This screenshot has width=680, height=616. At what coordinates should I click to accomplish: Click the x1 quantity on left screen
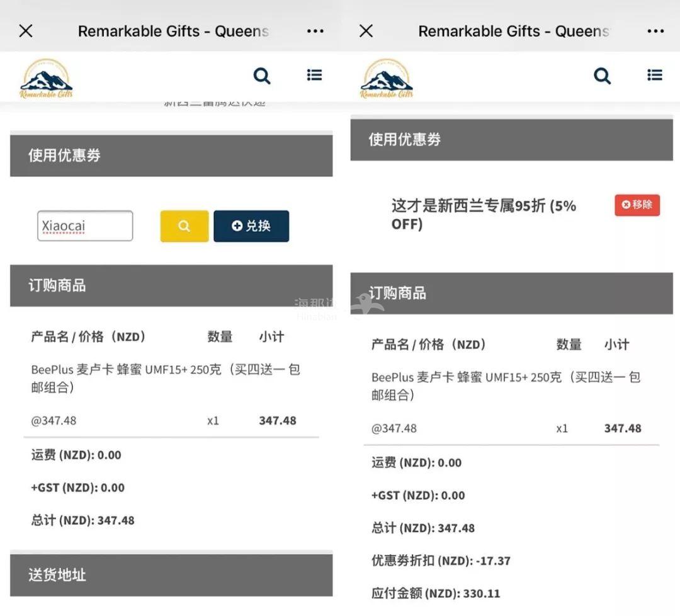213,421
